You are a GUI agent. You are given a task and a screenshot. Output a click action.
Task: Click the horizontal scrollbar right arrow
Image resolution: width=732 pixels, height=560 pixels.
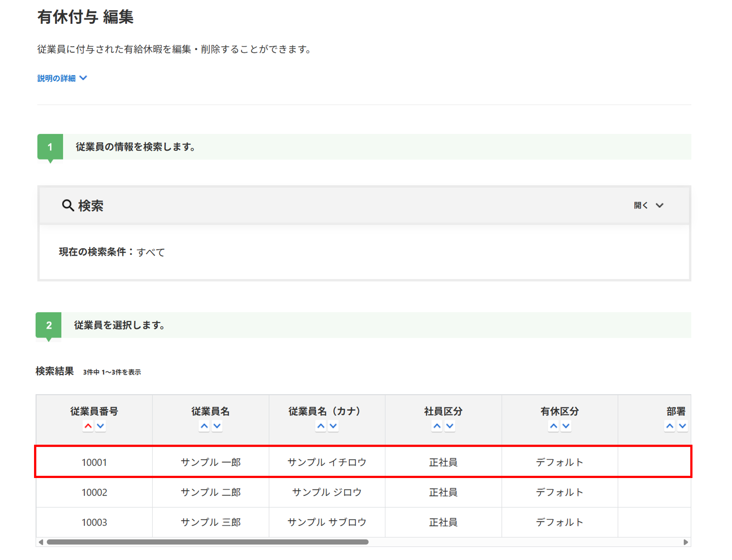click(686, 542)
